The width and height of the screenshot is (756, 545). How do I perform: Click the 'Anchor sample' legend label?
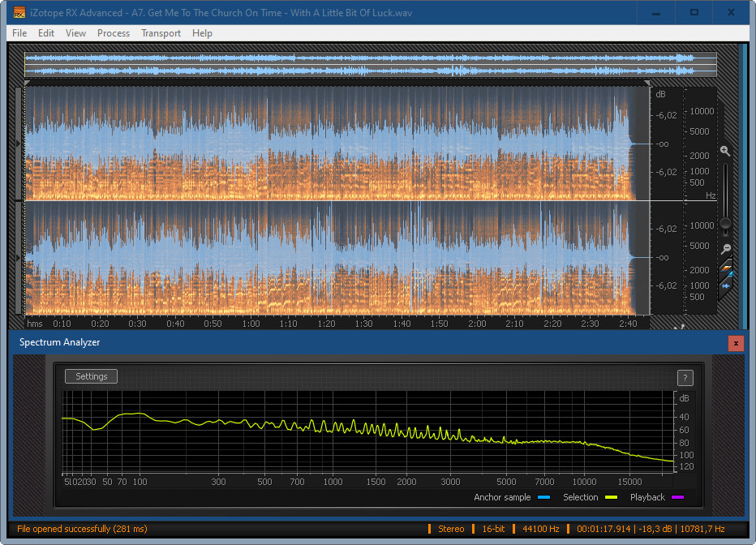pos(502,497)
